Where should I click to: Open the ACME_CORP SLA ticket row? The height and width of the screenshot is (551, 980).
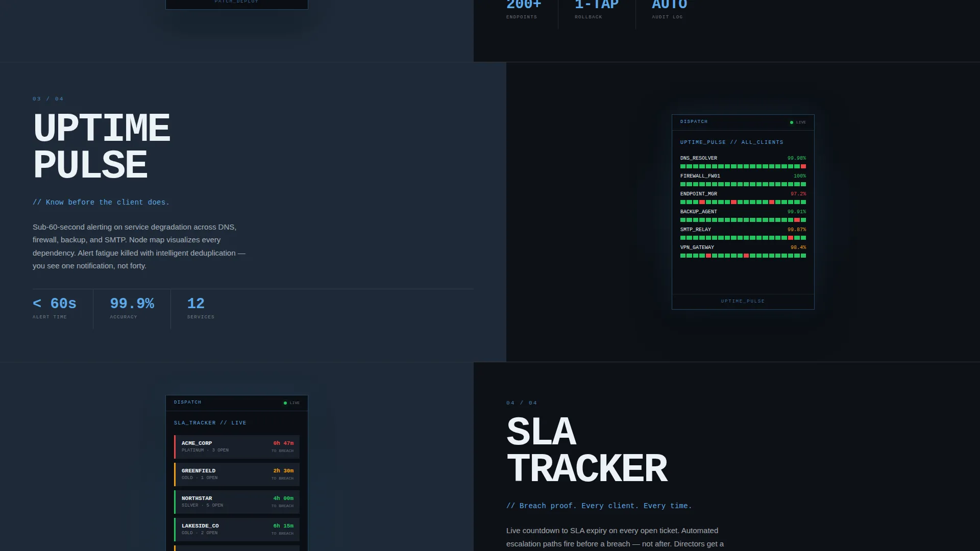(237, 447)
